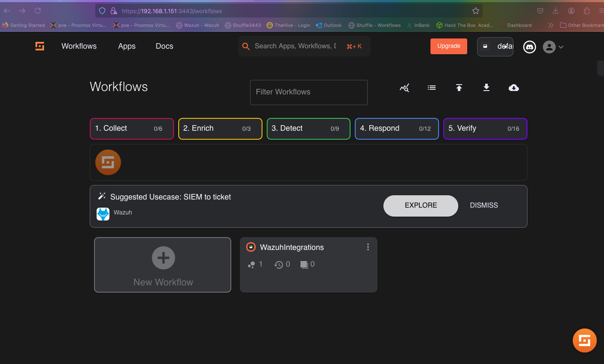The width and height of the screenshot is (604, 364).
Task: Toggle the 5. Verify usecase filter
Action: [485, 129]
